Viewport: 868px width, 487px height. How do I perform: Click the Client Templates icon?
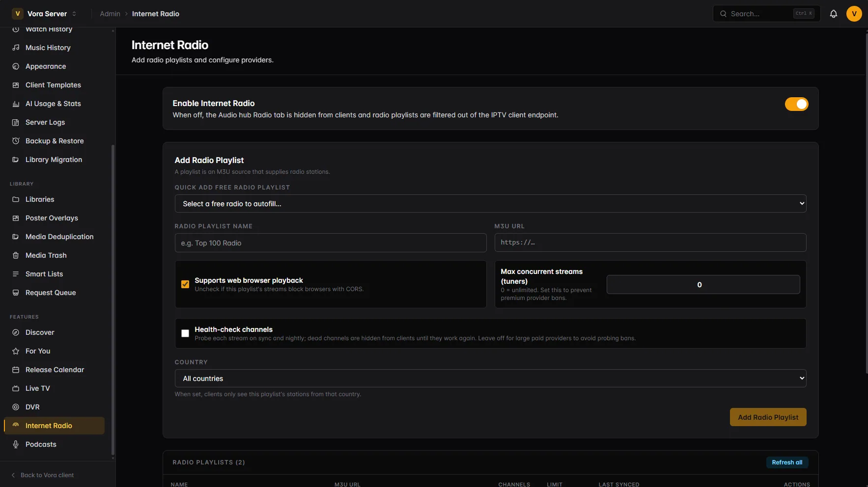point(16,85)
